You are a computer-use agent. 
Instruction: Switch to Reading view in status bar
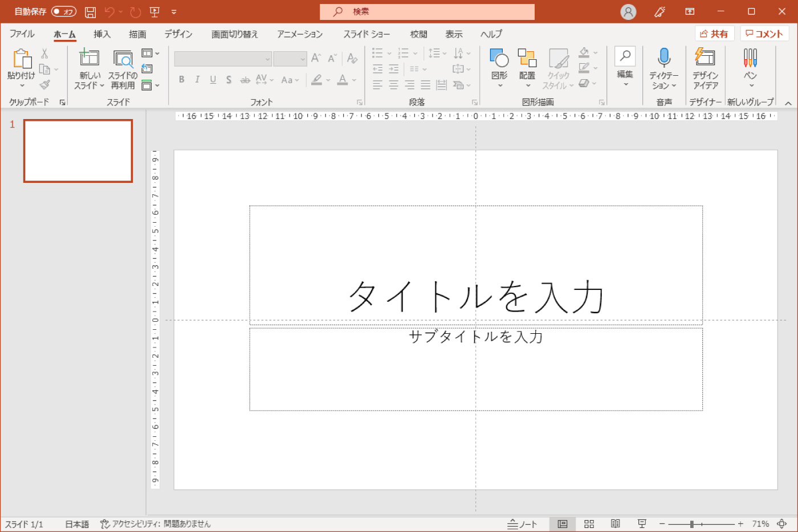pyautogui.click(x=616, y=524)
